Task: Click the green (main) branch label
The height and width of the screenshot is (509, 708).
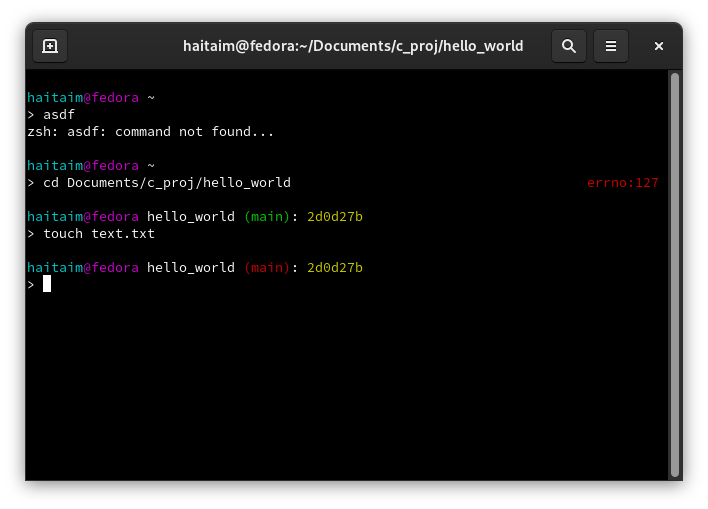Action: [266, 217]
